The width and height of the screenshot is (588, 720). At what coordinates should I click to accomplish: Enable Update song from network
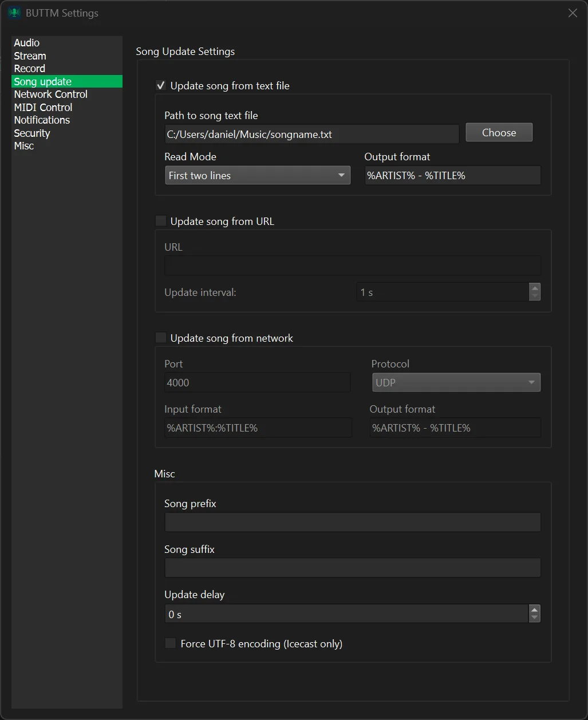pos(161,337)
